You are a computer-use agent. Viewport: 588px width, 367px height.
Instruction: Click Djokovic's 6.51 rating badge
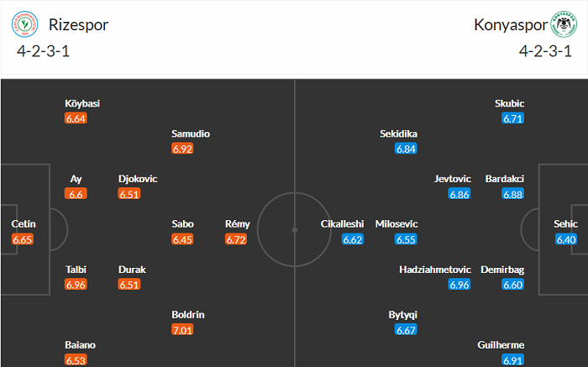point(129,194)
